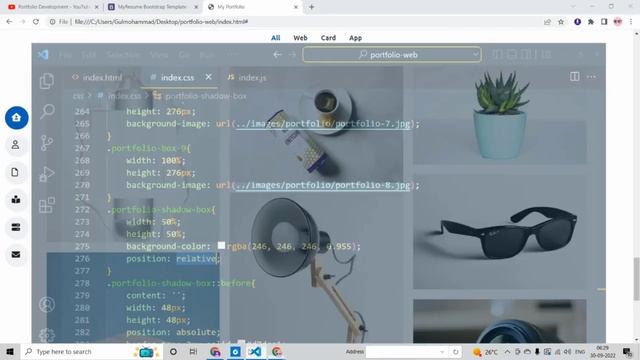The height and width of the screenshot is (360, 640).
Task: Click the browser profile avatar
Action: point(618,22)
